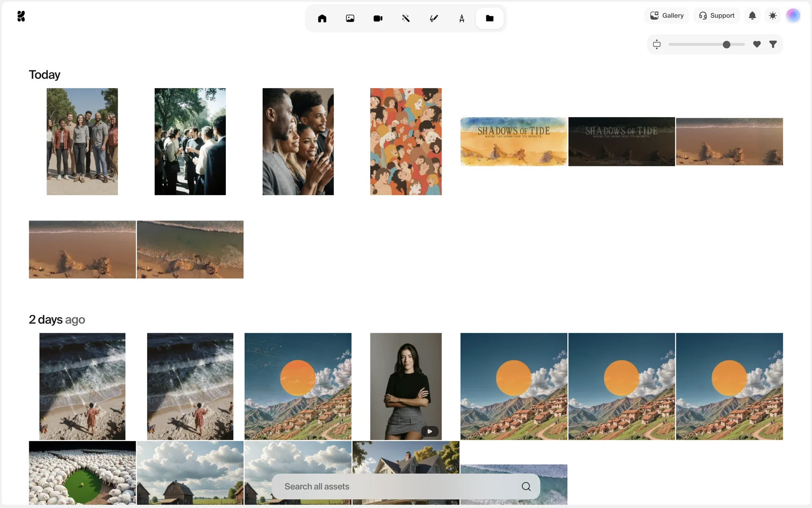This screenshot has height=508, width=812.
Task: Open the colorful illustrated crowd thumbnail
Action: coord(406,141)
